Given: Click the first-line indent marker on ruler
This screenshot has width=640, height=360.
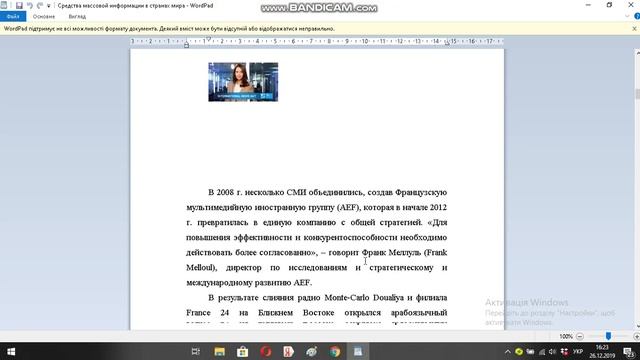Looking at the screenshot, I should point(209,39).
